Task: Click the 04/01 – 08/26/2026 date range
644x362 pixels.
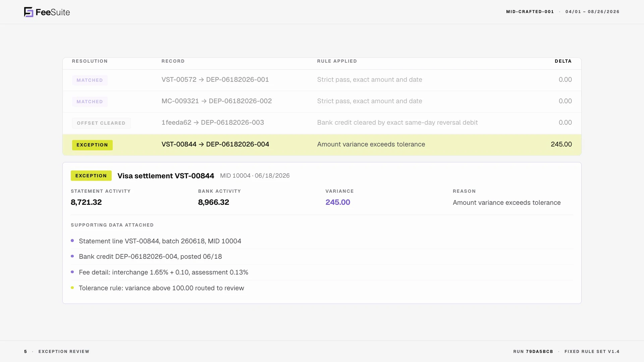Action: pyautogui.click(x=592, y=12)
